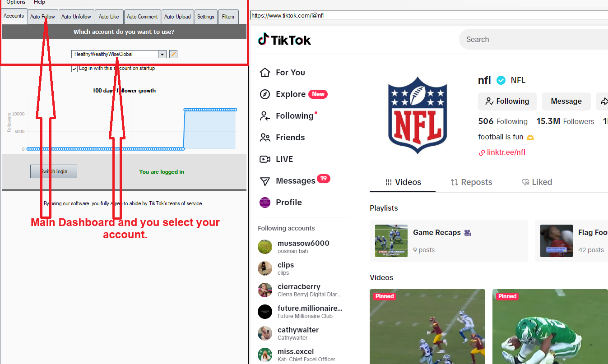608x364 pixels.
Task: Click the Message button
Action: (x=566, y=101)
